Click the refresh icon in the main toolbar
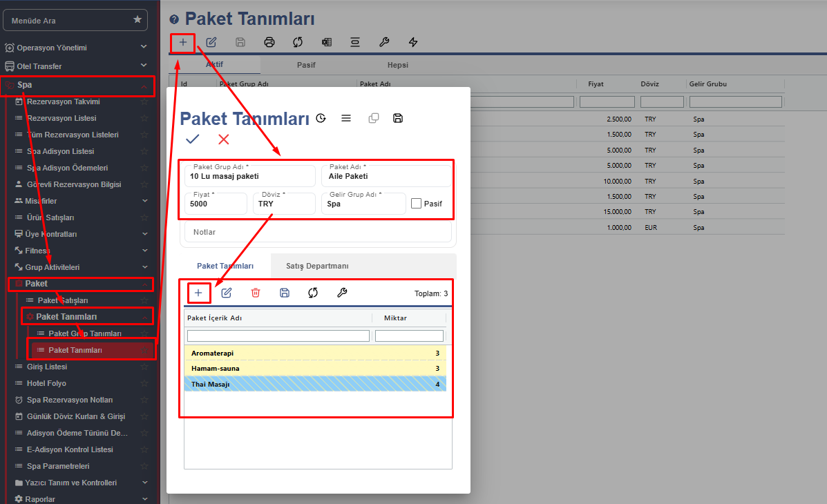The image size is (827, 504). click(298, 42)
